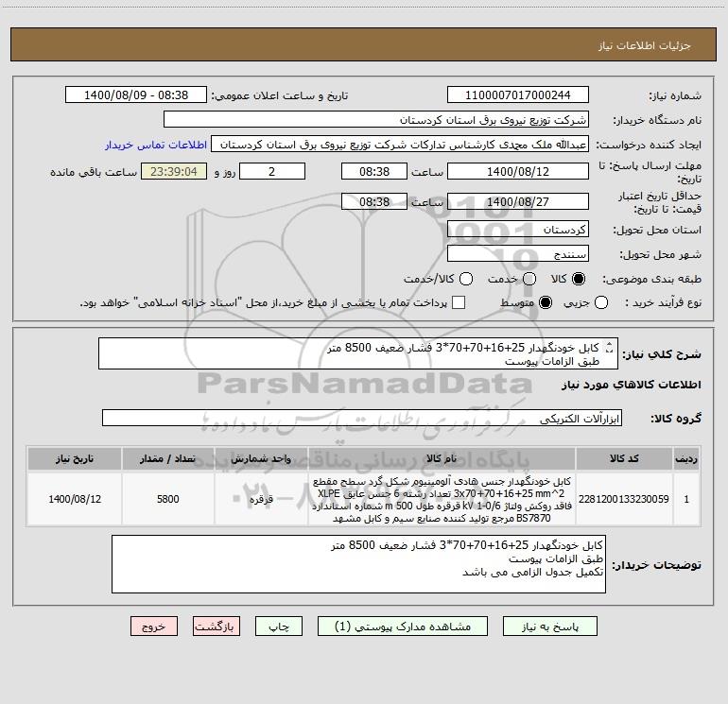
Task: Click the price validity hour field 08:38
Action: [374, 201]
